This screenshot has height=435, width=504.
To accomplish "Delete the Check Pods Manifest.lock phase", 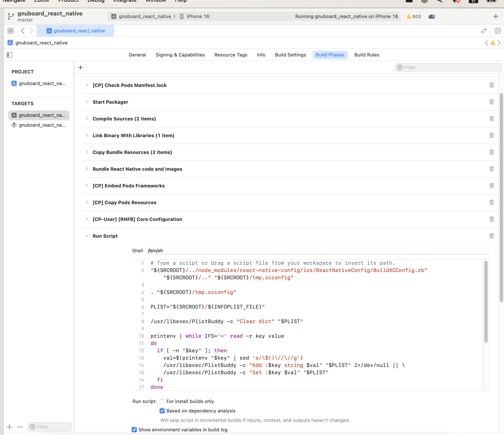I will pyautogui.click(x=491, y=85).
